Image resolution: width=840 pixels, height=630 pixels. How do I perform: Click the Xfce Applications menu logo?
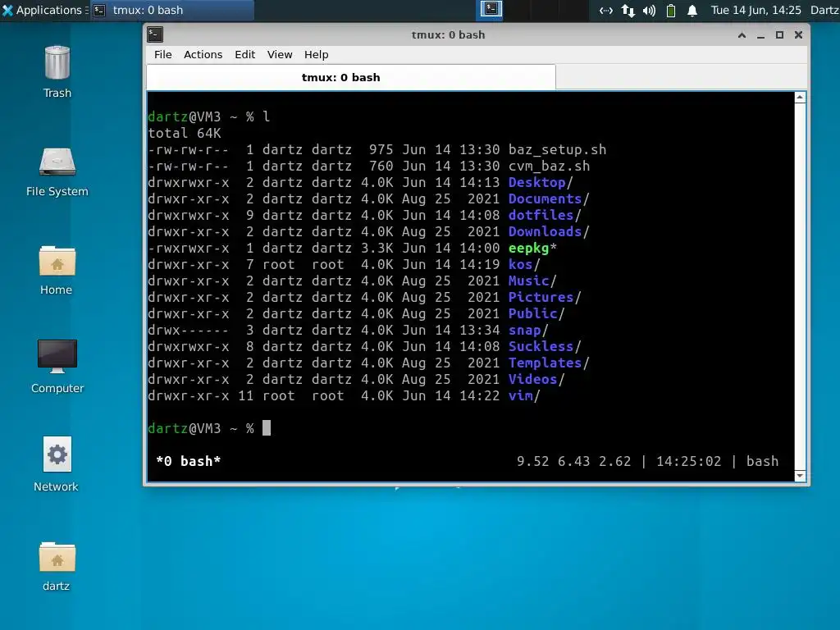(7, 10)
